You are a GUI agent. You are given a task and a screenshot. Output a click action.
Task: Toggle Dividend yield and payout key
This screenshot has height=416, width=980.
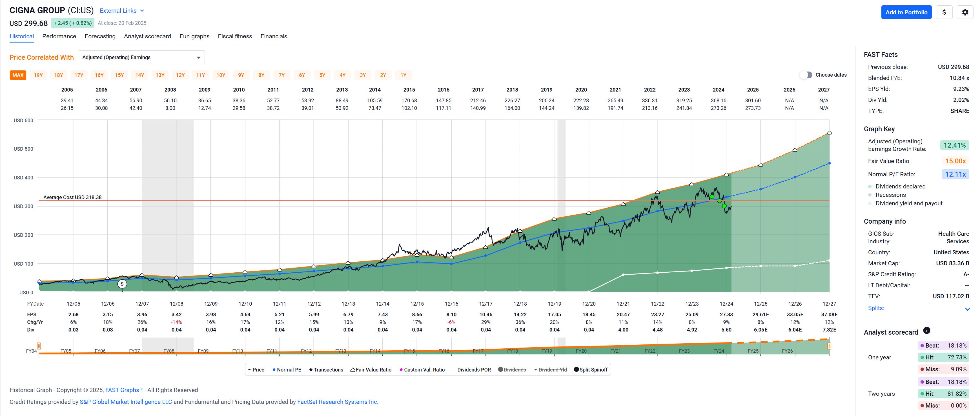[x=905, y=203]
